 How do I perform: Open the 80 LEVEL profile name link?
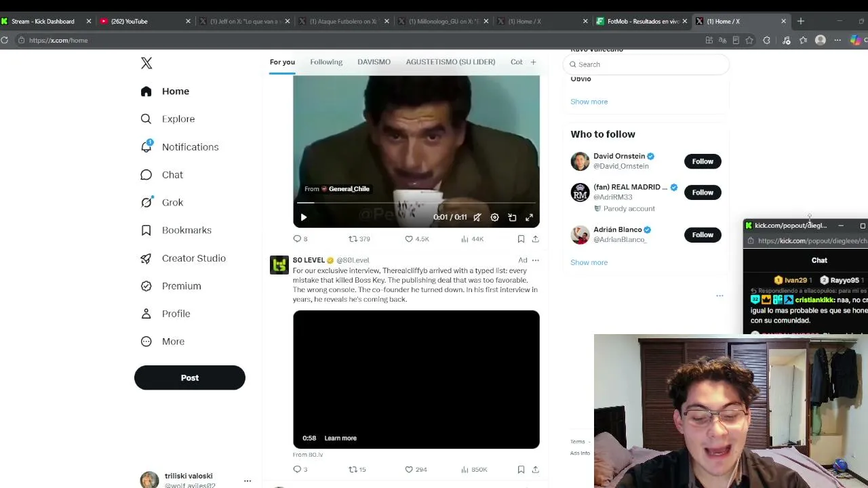(309, 260)
